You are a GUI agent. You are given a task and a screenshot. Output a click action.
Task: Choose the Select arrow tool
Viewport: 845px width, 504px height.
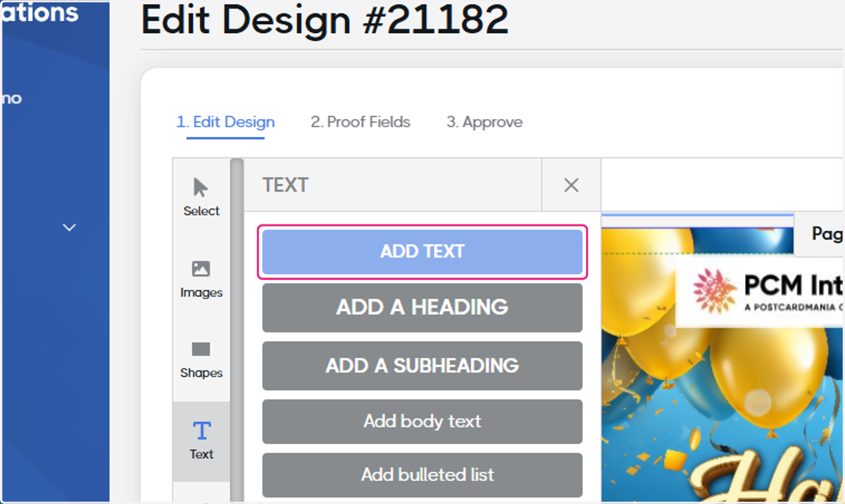coord(201,198)
